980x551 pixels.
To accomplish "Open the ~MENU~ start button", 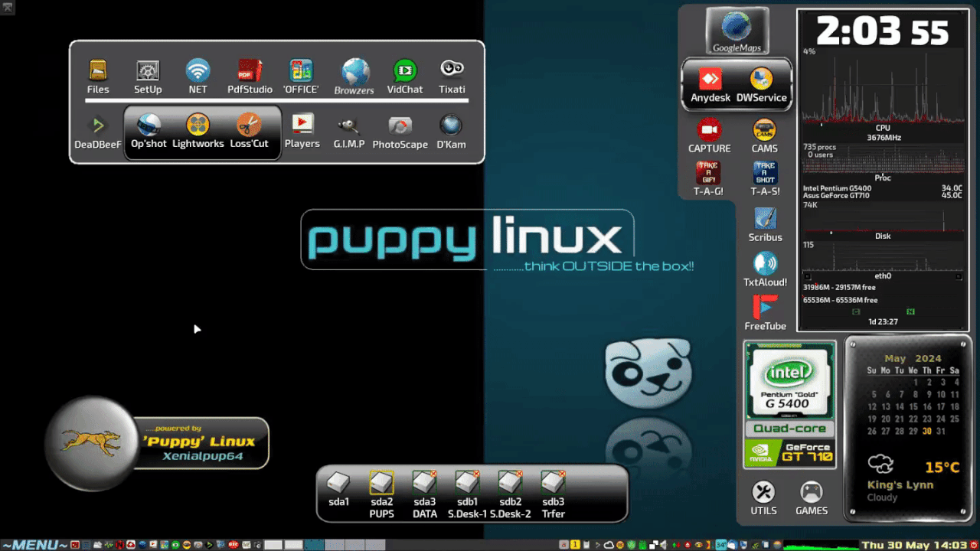I will click(34, 545).
